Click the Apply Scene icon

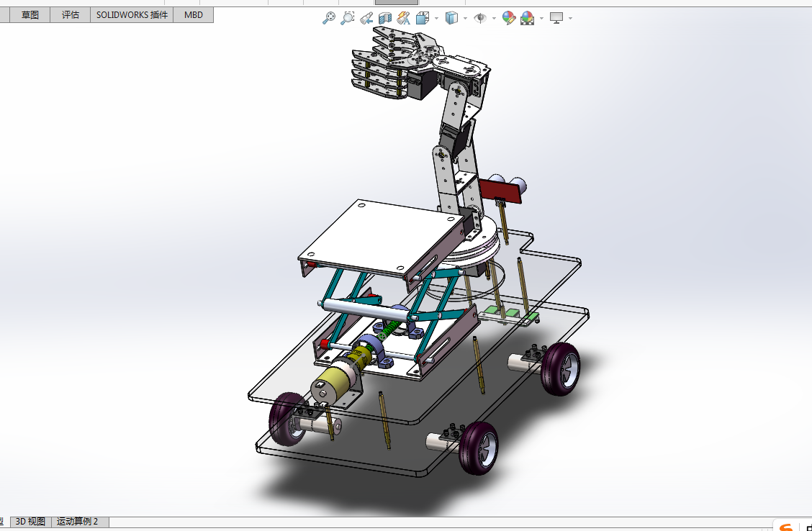(527, 18)
